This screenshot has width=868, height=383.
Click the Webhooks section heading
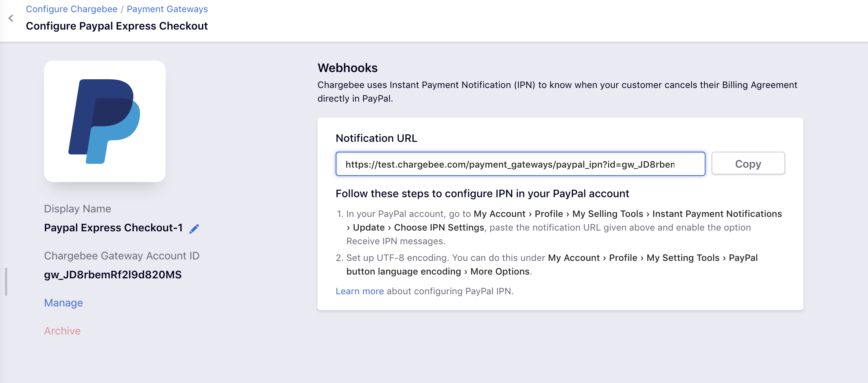pos(347,68)
